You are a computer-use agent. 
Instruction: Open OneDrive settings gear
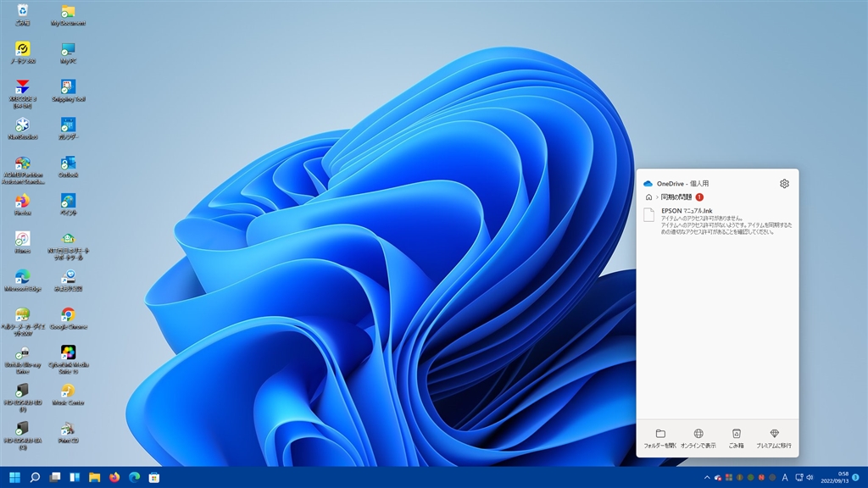(784, 184)
